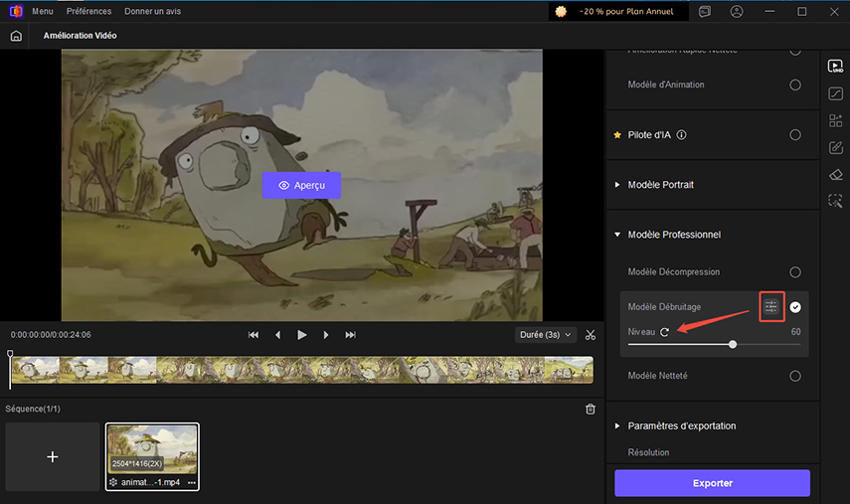This screenshot has height=504, width=850.
Task: Open the Pilote d'IA info icon
Action: coord(682,135)
